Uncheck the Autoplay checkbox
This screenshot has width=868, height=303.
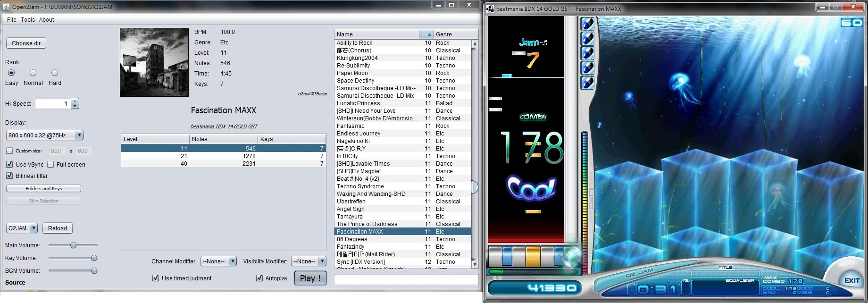[x=259, y=278]
